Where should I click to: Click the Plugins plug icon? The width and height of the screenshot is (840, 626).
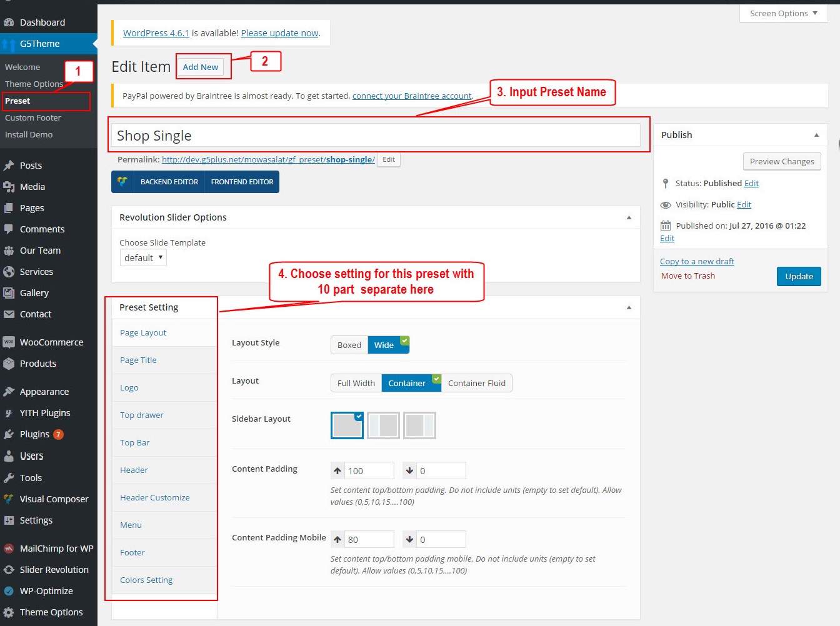tap(9, 434)
